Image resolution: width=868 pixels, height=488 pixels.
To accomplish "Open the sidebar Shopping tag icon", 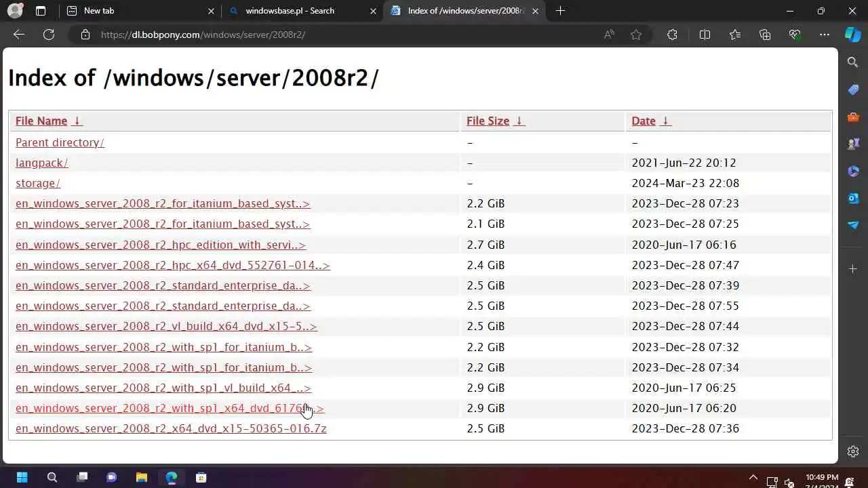I will (853, 89).
